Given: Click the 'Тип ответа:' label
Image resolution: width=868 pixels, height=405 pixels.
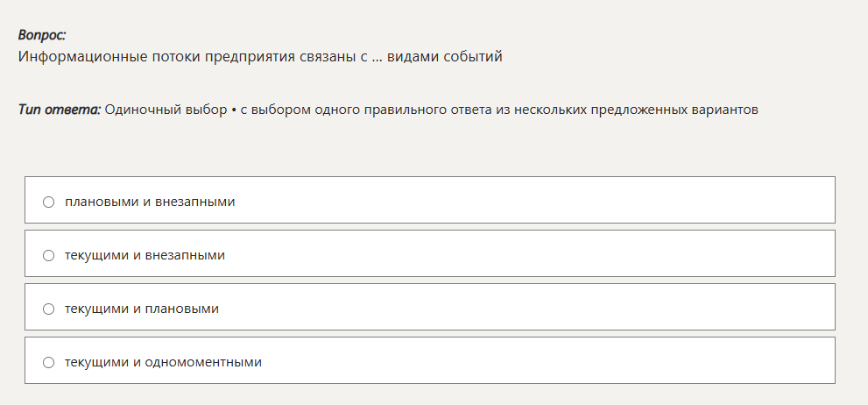Looking at the screenshot, I should coord(59,110).
